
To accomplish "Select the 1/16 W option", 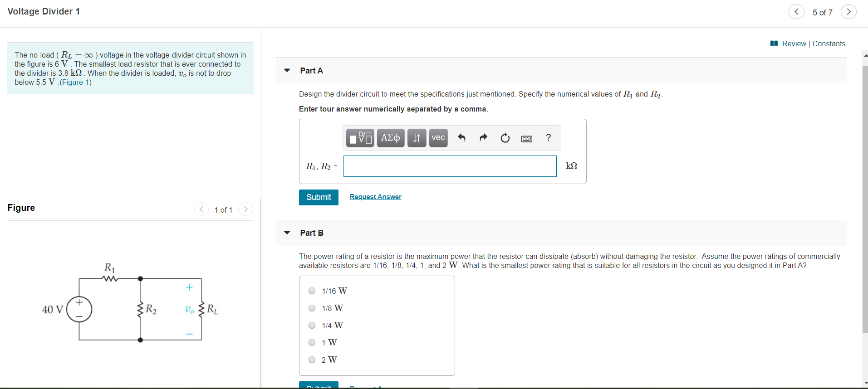I will pos(312,291).
